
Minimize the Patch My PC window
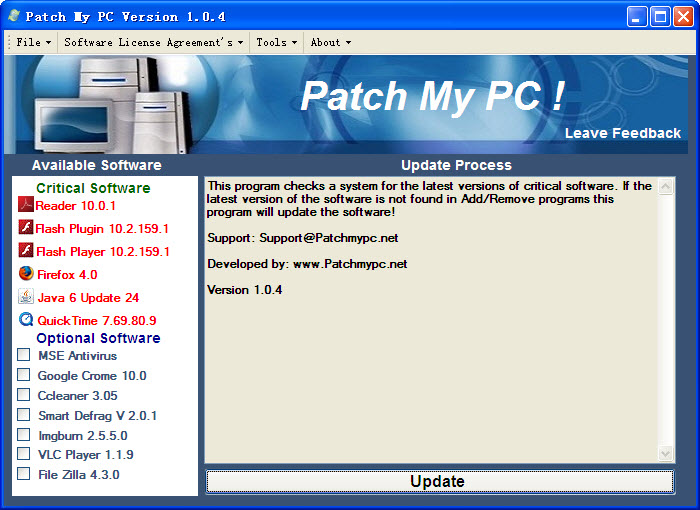[x=637, y=17]
